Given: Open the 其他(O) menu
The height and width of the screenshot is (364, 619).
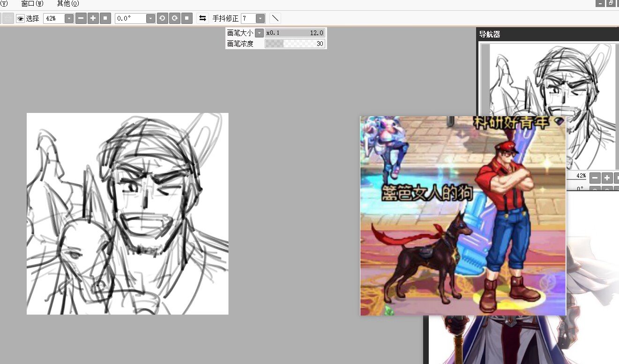Looking at the screenshot, I should point(67,3).
